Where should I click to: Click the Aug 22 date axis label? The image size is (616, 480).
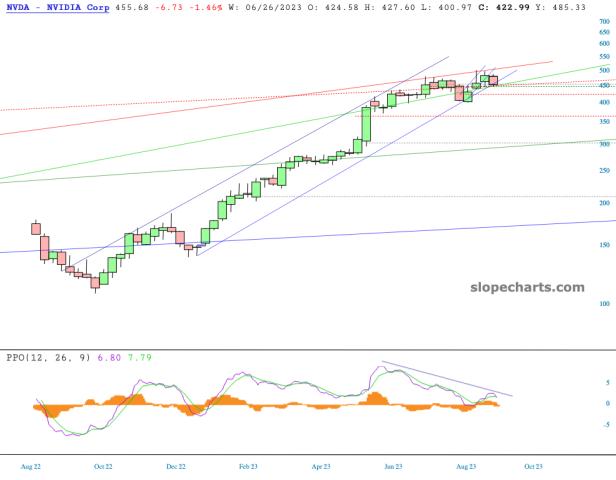[31, 467]
